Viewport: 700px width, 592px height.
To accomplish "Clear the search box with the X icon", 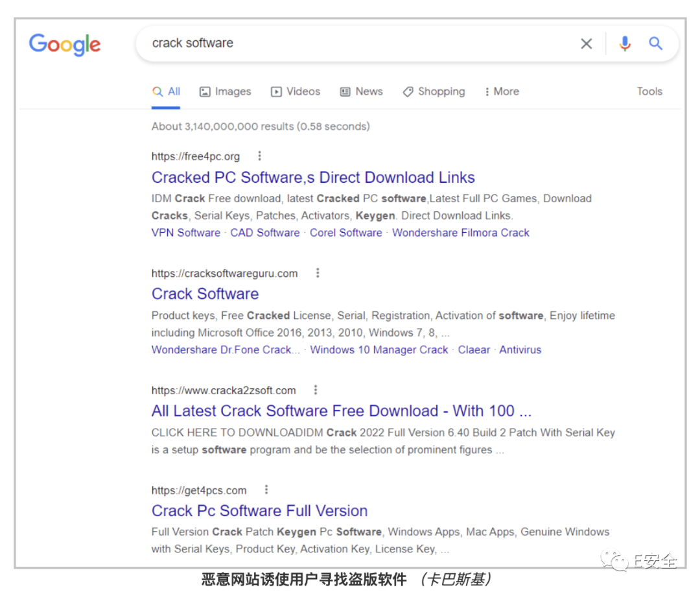I will pyautogui.click(x=586, y=43).
